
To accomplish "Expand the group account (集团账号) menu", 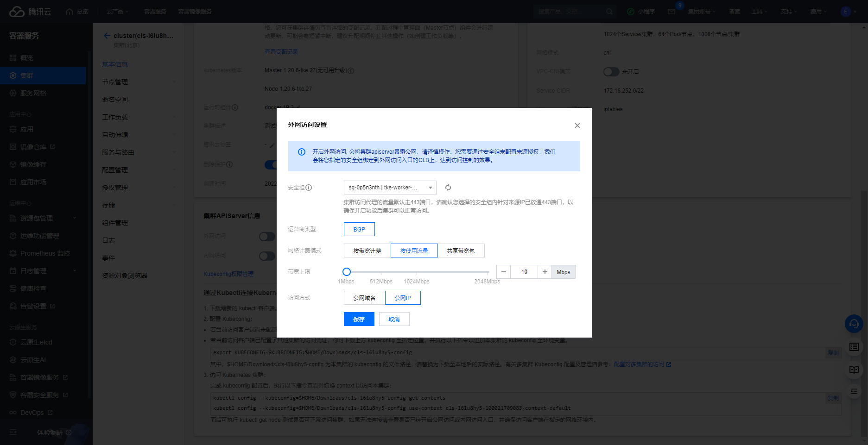I will coord(702,12).
